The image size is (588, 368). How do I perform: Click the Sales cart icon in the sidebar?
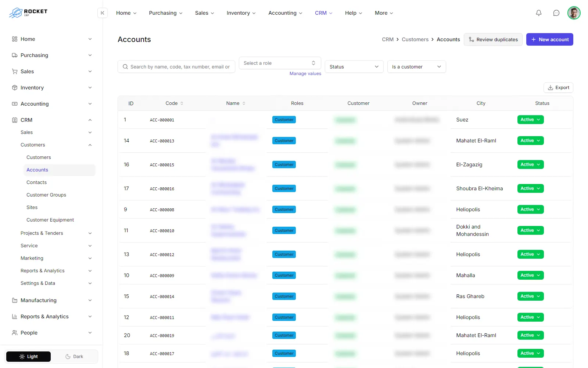pyautogui.click(x=15, y=71)
